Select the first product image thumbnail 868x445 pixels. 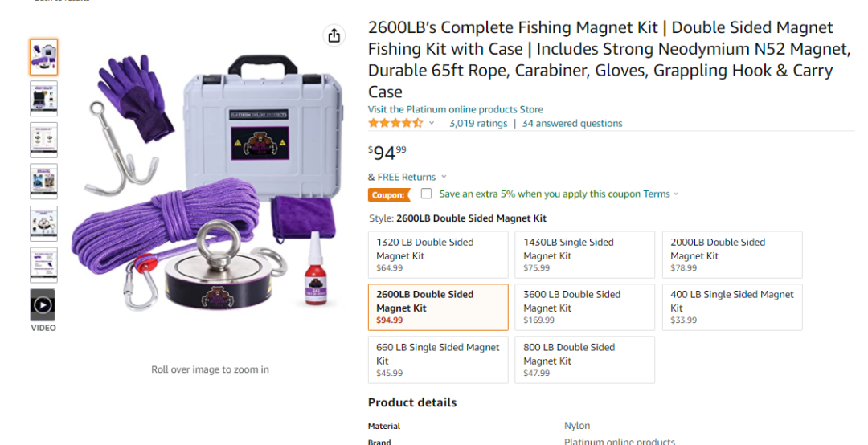click(x=43, y=56)
